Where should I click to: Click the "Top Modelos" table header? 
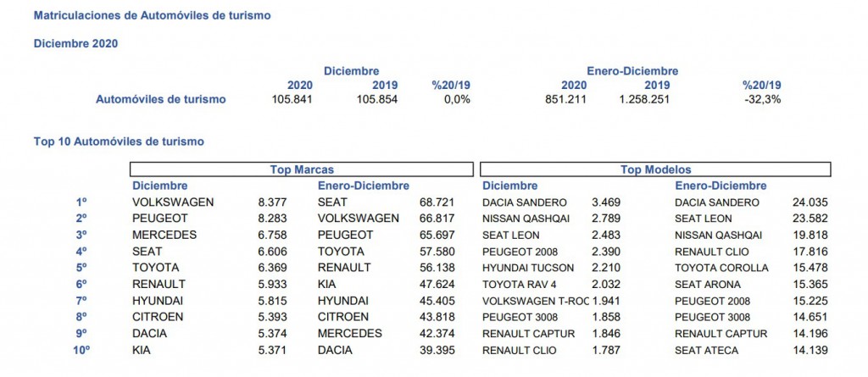pos(655,169)
